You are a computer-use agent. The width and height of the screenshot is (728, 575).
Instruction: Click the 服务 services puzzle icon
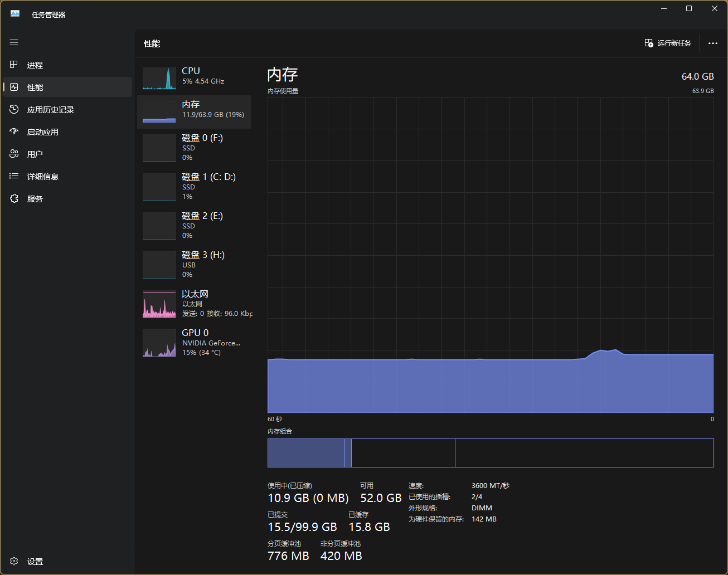[14, 198]
